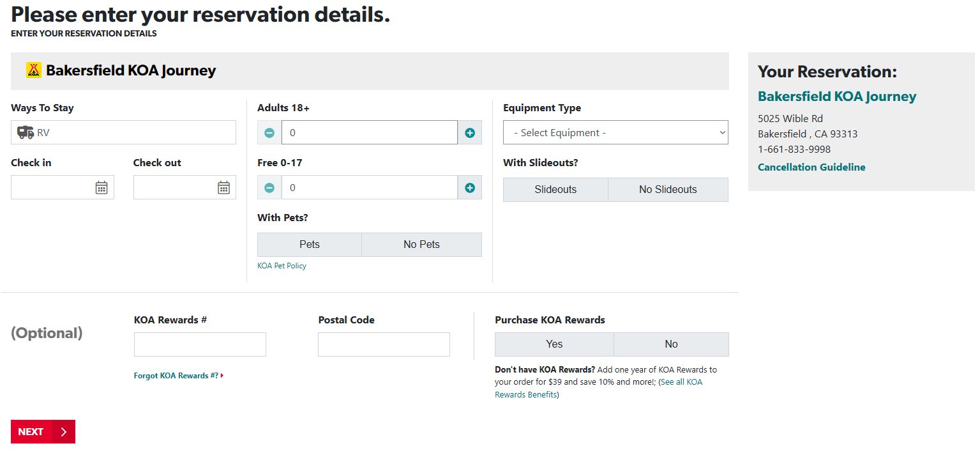Click the NEXT button

coord(43,432)
